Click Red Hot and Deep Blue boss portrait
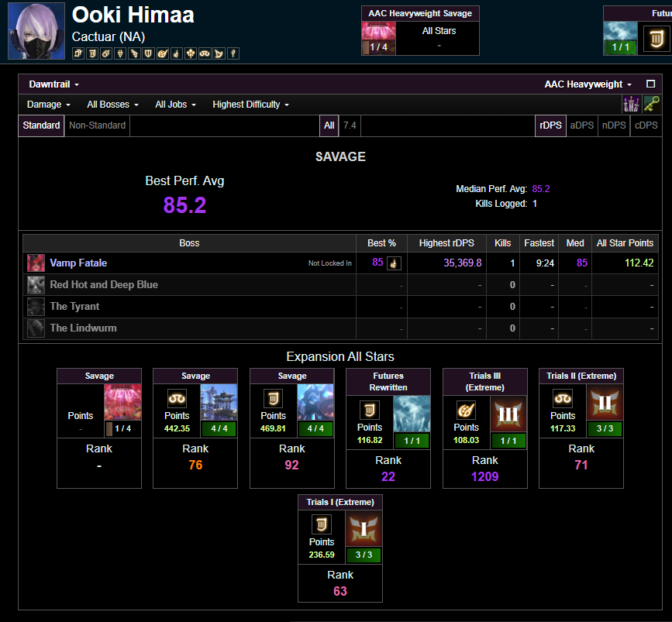This screenshot has height=622, width=672. pos(36,285)
